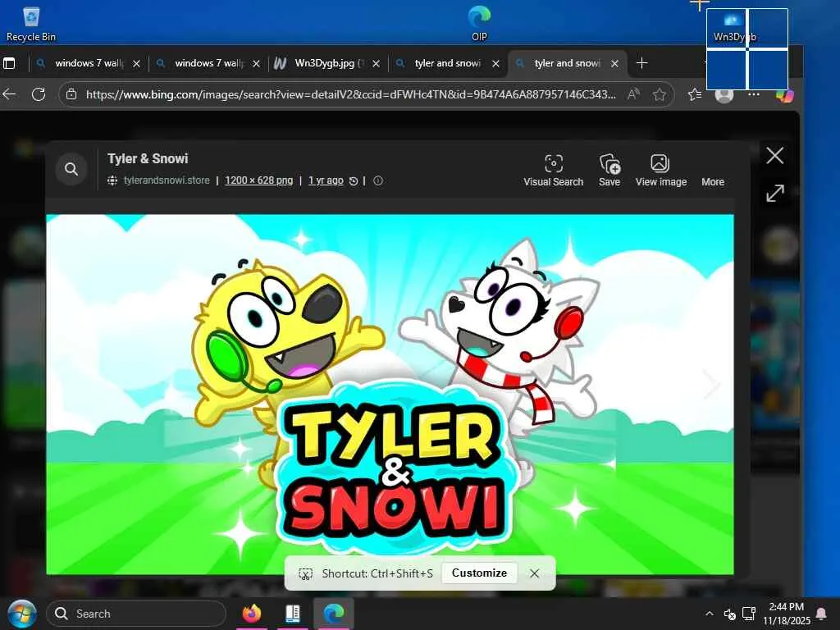Click the Bing URL address bar
Screen dimensions: 840x630
pyautogui.click(x=351, y=94)
